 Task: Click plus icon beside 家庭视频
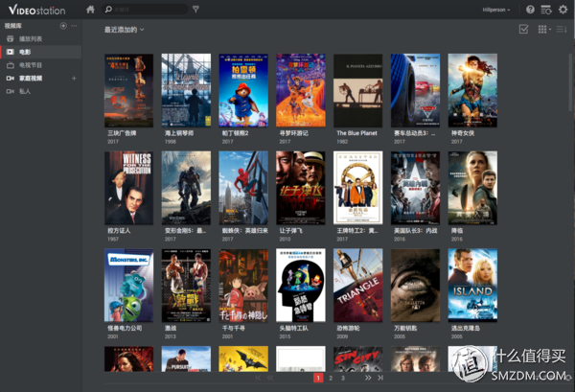click(x=74, y=78)
